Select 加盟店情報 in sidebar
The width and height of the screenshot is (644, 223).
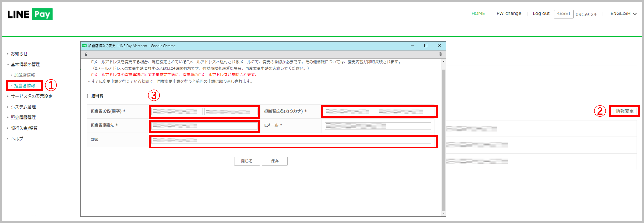pos(24,75)
